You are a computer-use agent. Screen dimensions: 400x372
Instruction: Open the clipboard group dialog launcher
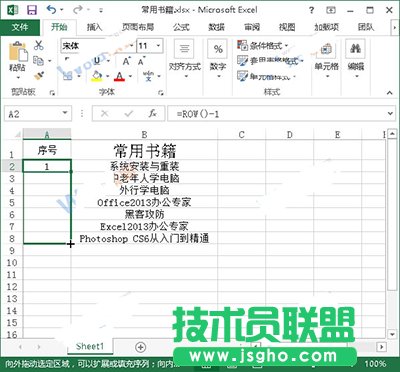pos(52,93)
